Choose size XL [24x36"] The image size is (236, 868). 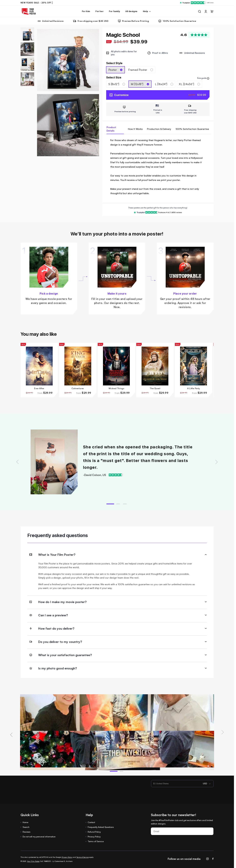(x=189, y=84)
